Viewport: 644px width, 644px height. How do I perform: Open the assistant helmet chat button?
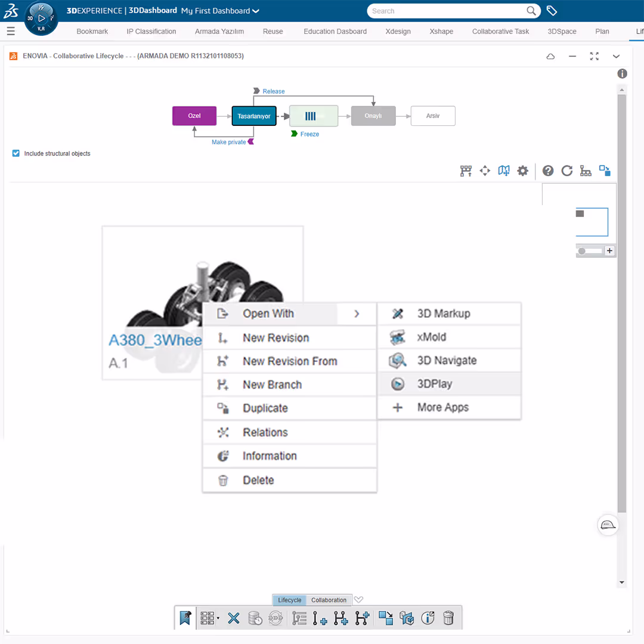[x=608, y=525]
